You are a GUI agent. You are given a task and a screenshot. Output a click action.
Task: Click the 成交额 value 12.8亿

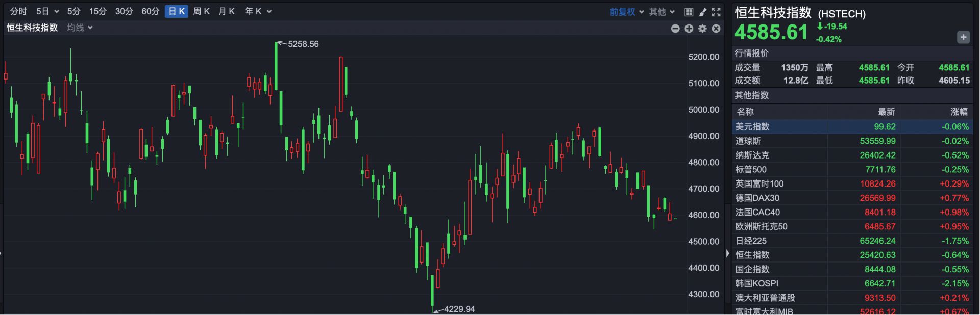[796, 81]
